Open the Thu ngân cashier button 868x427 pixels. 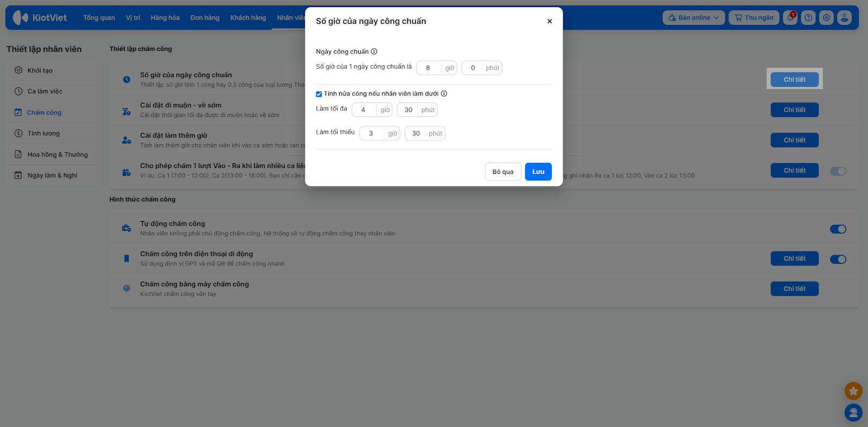click(754, 18)
